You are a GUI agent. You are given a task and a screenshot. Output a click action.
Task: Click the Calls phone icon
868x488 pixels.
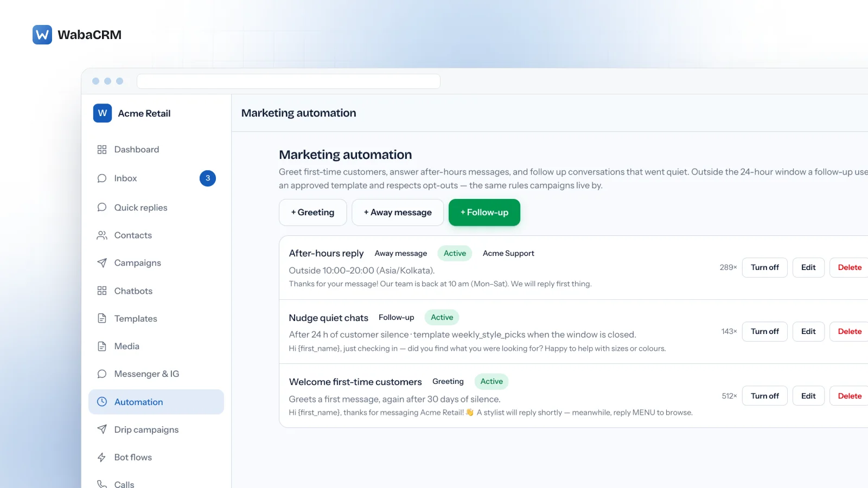[x=102, y=484]
